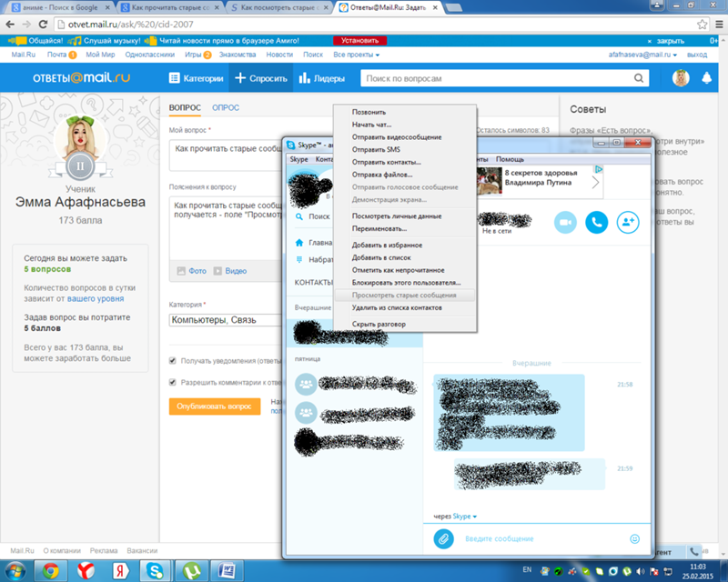Click the Chrome bookmark star

[702, 25]
